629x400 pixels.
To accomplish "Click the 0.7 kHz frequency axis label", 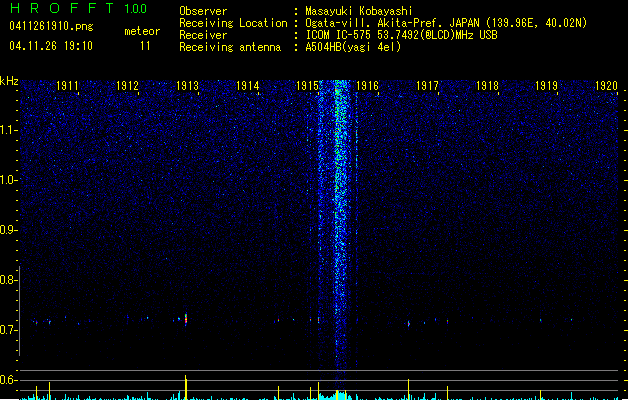I will pos(8,330).
